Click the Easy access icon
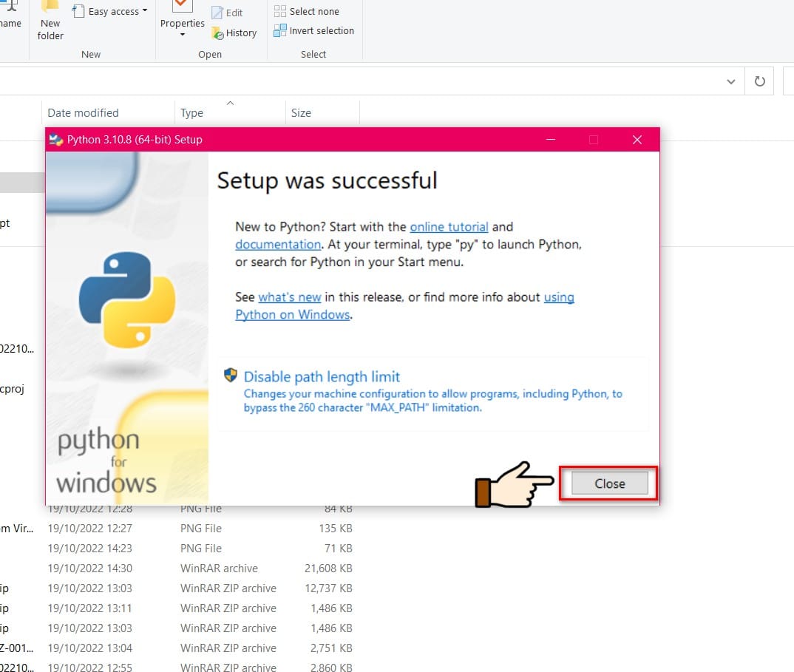 [x=78, y=11]
